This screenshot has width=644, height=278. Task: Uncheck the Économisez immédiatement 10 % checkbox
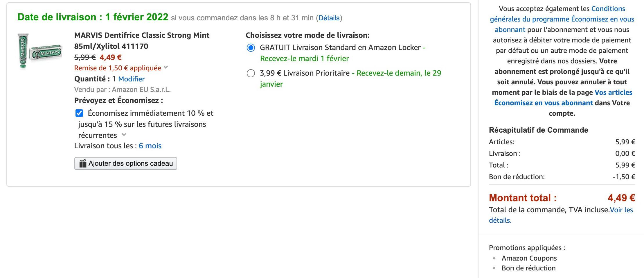[x=79, y=113]
